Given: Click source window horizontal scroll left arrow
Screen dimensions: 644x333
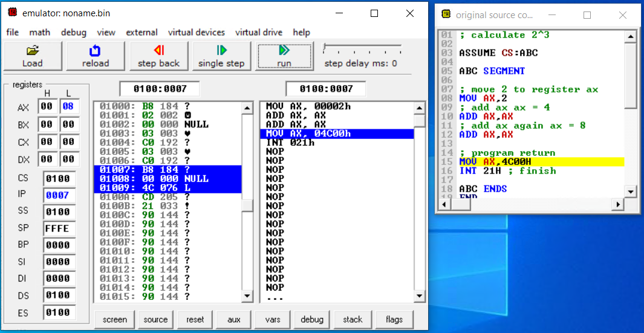Looking at the screenshot, I should click(444, 204).
